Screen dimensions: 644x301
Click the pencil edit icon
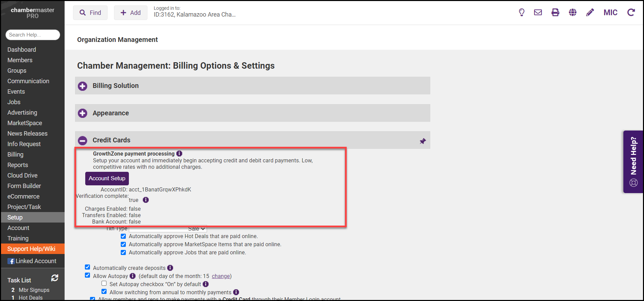590,13
